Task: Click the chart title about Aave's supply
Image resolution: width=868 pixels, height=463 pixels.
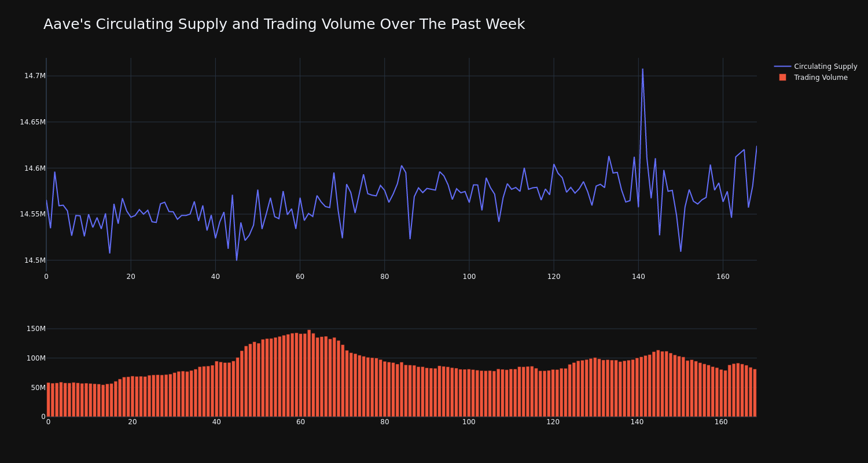Action: [x=284, y=24]
